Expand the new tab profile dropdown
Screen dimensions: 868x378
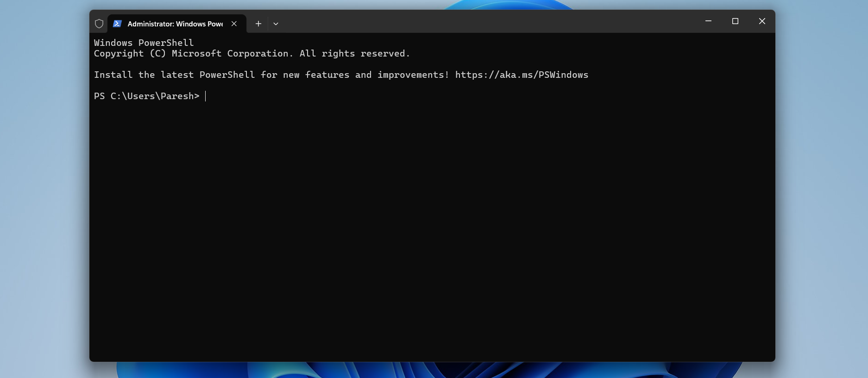coord(276,24)
